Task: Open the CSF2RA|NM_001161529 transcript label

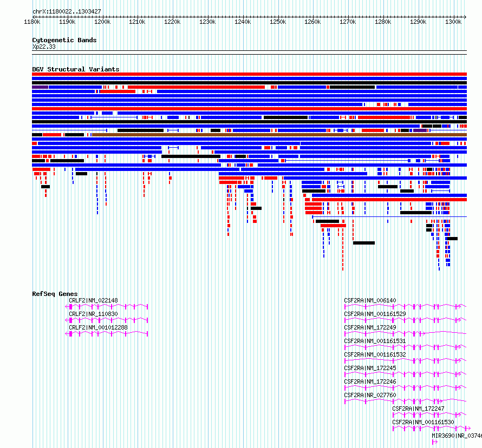Action: pos(375,314)
